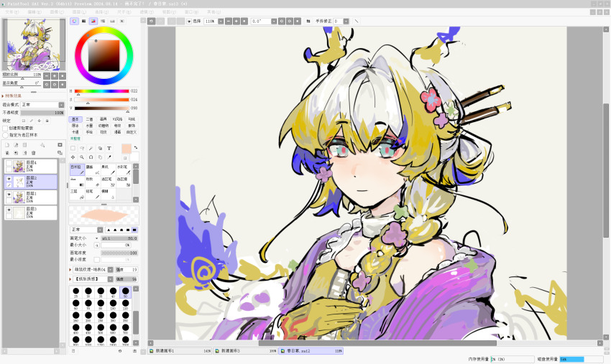This screenshot has height=364, width=611.
Task: Select size 25 brush preset
Action: tap(76, 292)
